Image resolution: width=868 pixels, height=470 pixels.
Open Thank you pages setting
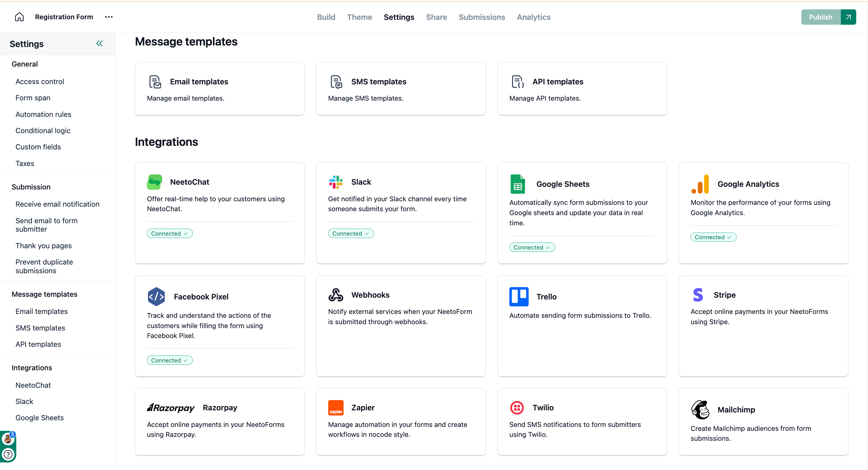[x=44, y=246]
